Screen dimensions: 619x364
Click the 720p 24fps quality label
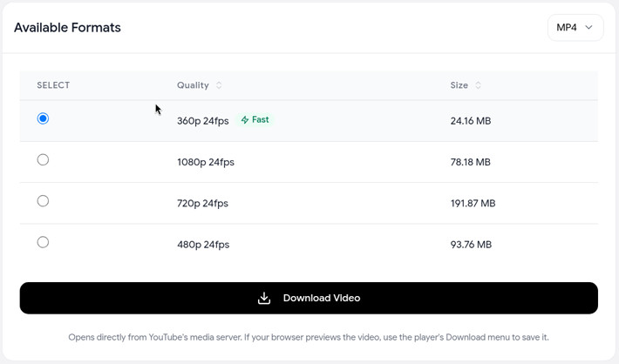(x=202, y=203)
